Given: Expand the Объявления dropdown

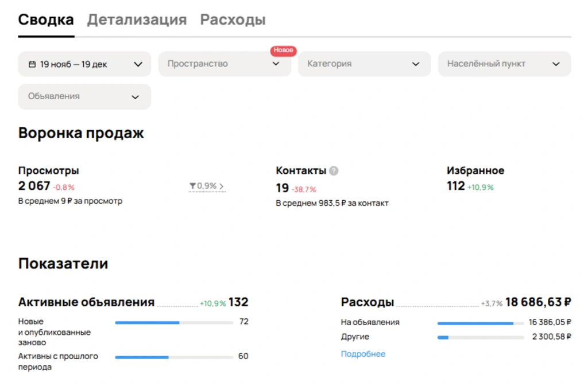Looking at the screenshot, I should click(84, 96).
